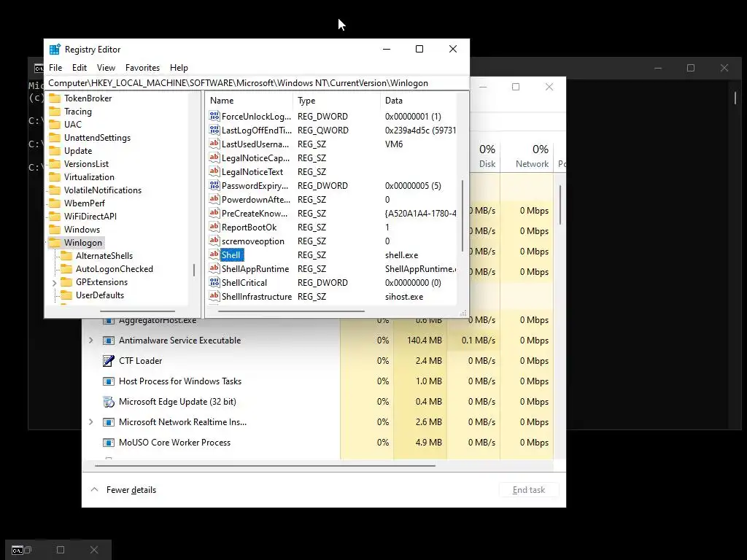The height and width of the screenshot is (560, 747).
Task: Select the Winlogon registry key
Action: tap(83, 242)
